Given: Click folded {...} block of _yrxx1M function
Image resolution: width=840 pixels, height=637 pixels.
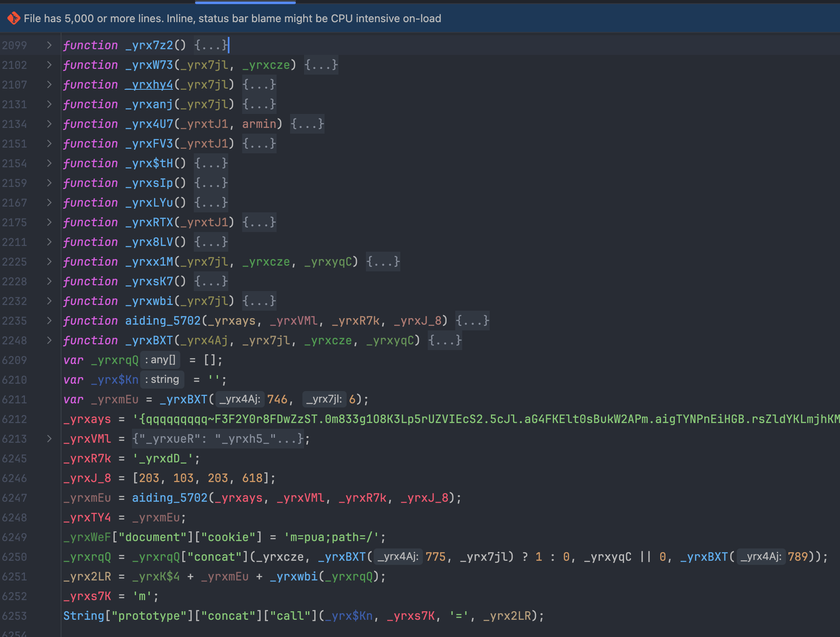Looking at the screenshot, I should tap(383, 262).
